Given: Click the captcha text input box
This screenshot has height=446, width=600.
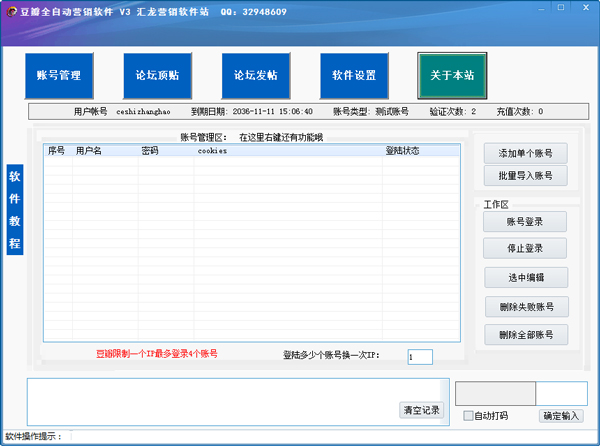Looking at the screenshot, I should pos(561,393).
